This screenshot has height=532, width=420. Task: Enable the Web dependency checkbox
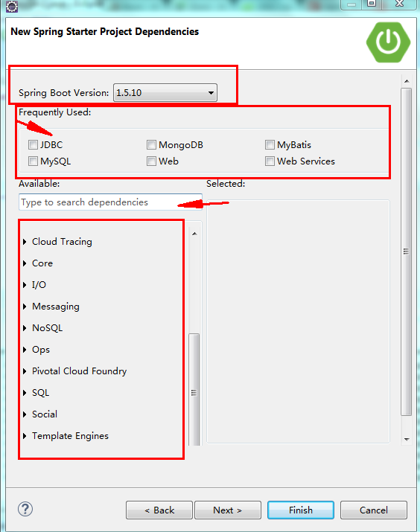(x=151, y=161)
